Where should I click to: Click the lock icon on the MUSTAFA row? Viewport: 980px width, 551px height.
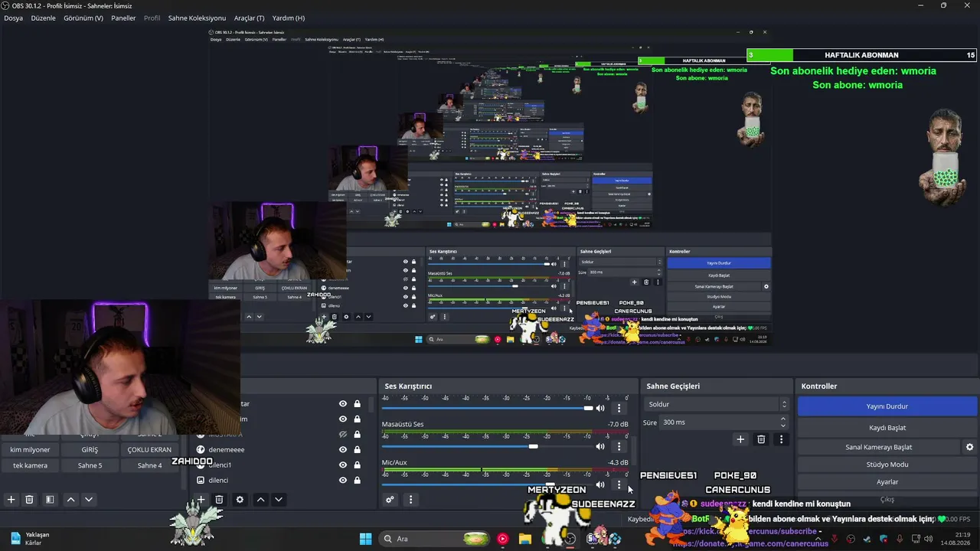click(x=357, y=435)
